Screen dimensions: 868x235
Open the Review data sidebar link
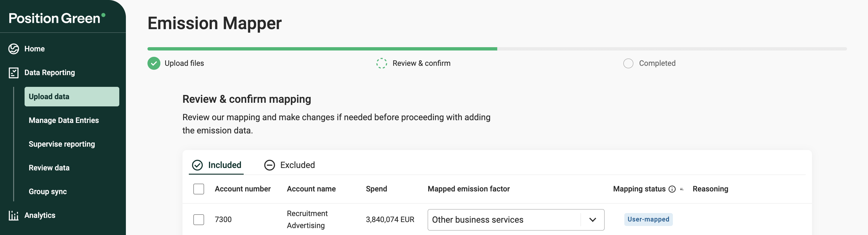point(49,168)
